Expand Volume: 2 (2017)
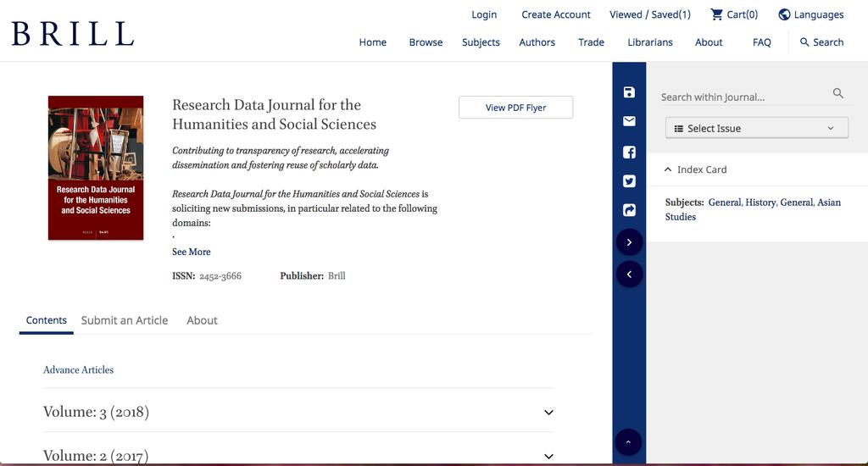Viewport: 868px width, 466px height. point(298,456)
